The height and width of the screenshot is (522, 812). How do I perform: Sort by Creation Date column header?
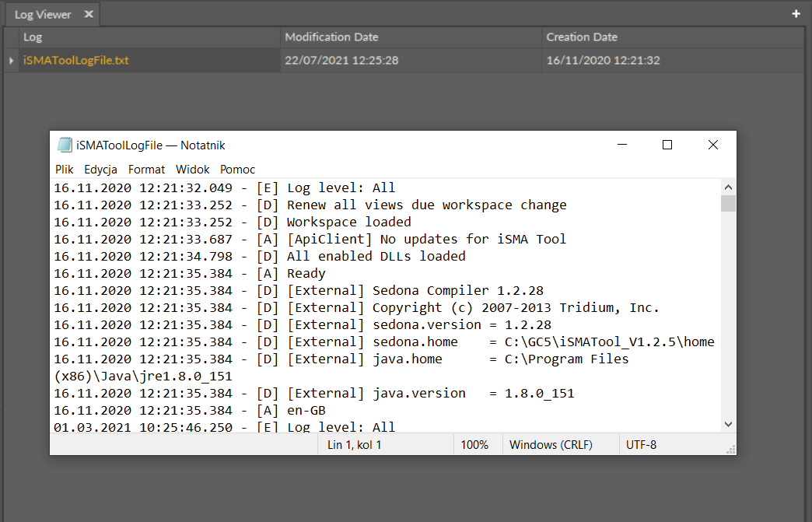[x=582, y=37]
